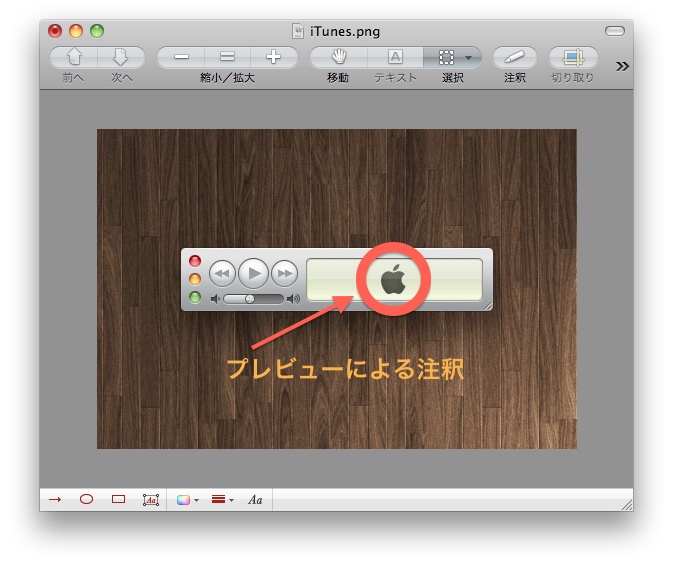Click the 切り取り crop button

click(x=573, y=57)
